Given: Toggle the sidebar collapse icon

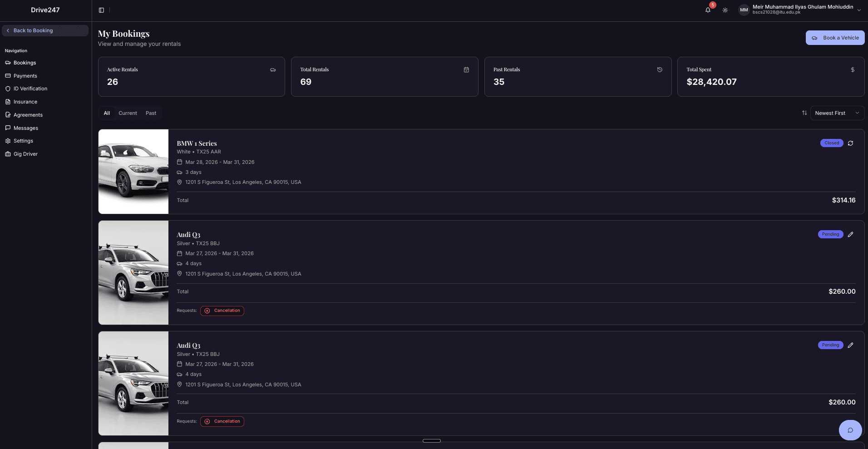Looking at the screenshot, I should point(101,10).
